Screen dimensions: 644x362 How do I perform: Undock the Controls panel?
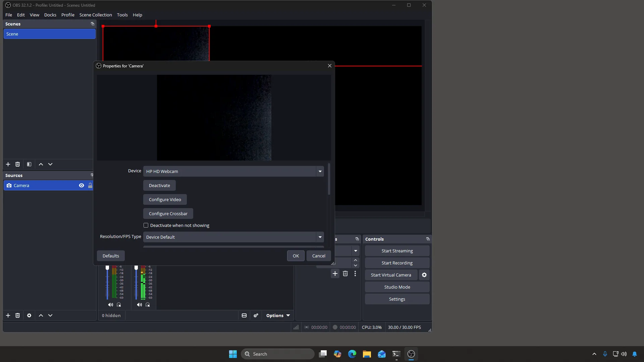[428, 239]
